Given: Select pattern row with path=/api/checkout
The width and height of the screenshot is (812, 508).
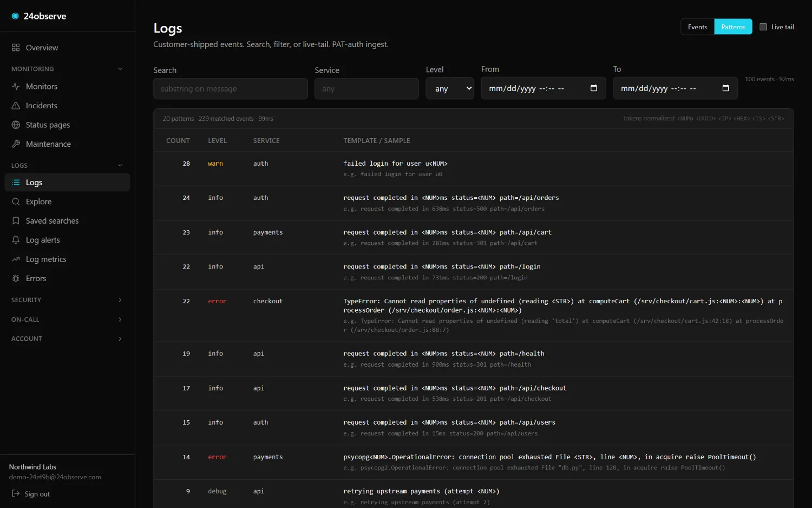Looking at the screenshot, I should 474,394.
